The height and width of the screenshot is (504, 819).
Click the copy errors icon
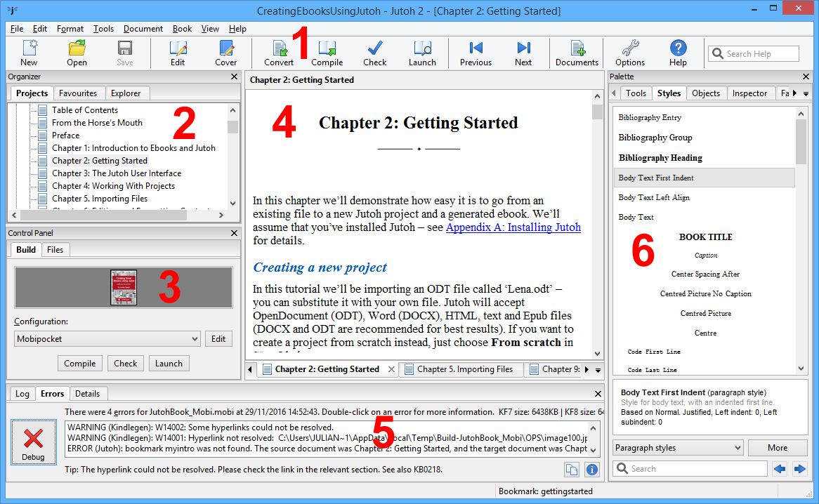pyautogui.click(x=572, y=470)
